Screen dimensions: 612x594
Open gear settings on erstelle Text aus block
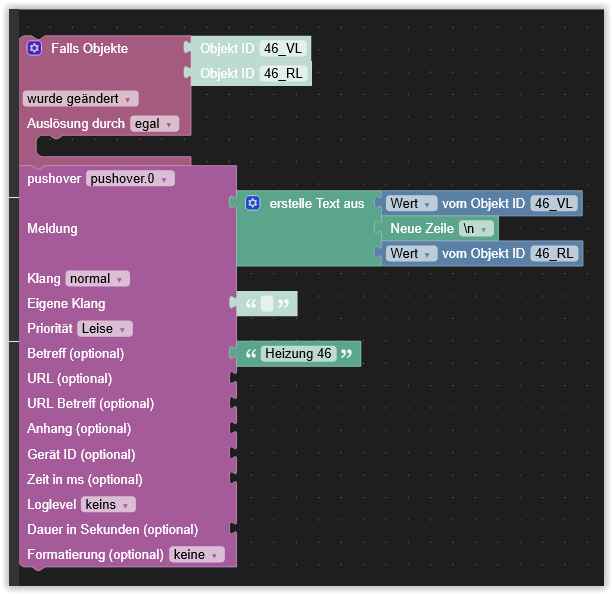click(x=253, y=203)
